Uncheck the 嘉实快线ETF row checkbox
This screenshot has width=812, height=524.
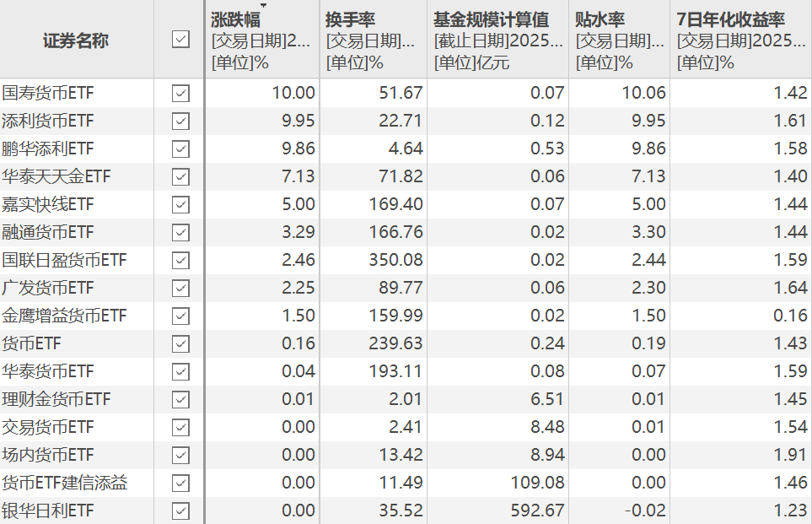[x=180, y=205]
